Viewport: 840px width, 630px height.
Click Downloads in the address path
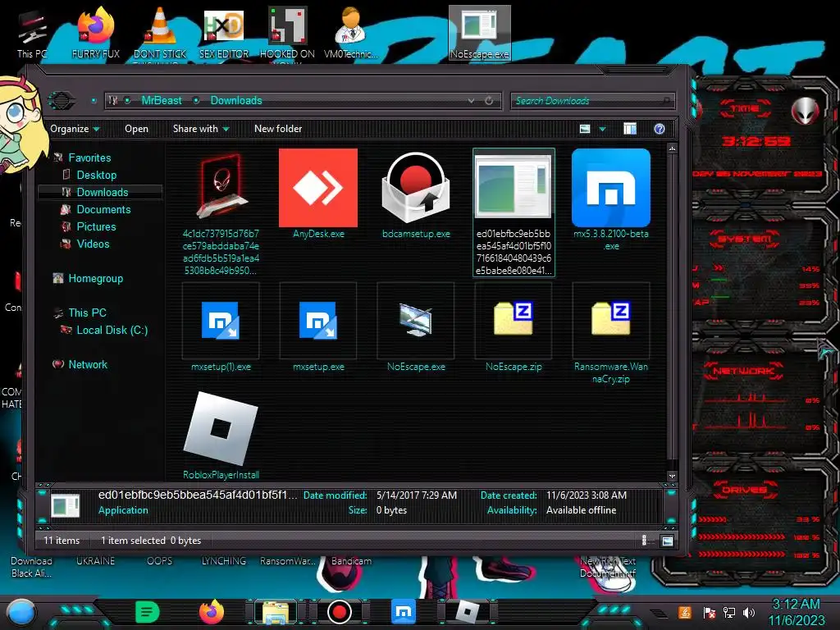[236, 101]
